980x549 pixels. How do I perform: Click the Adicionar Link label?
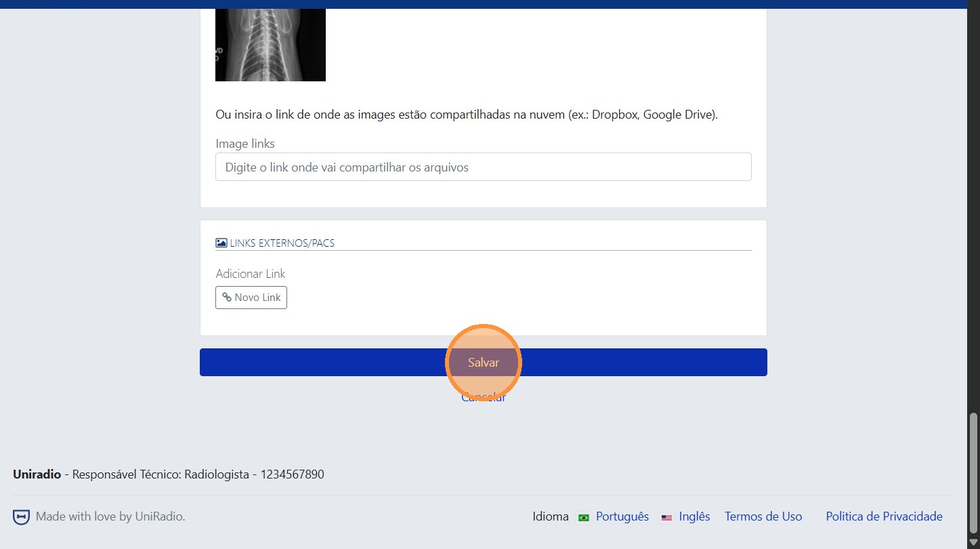(251, 274)
